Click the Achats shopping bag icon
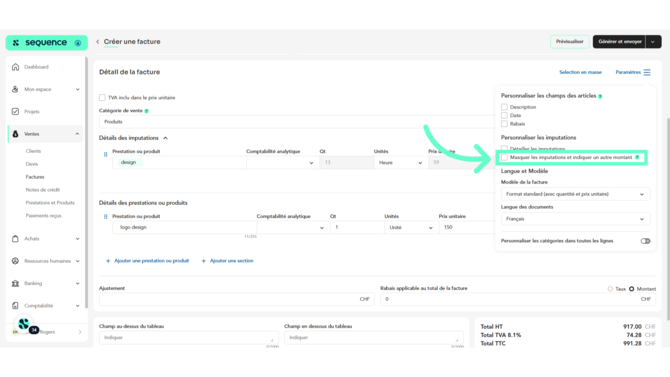Screen dimensions: 670x377 (15, 239)
